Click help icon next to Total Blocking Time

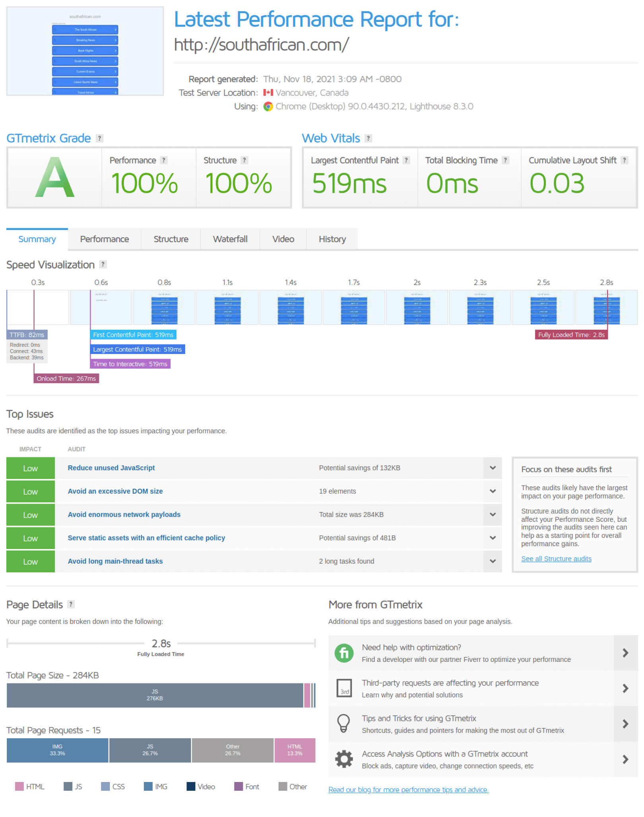click(x=505, y=160)
